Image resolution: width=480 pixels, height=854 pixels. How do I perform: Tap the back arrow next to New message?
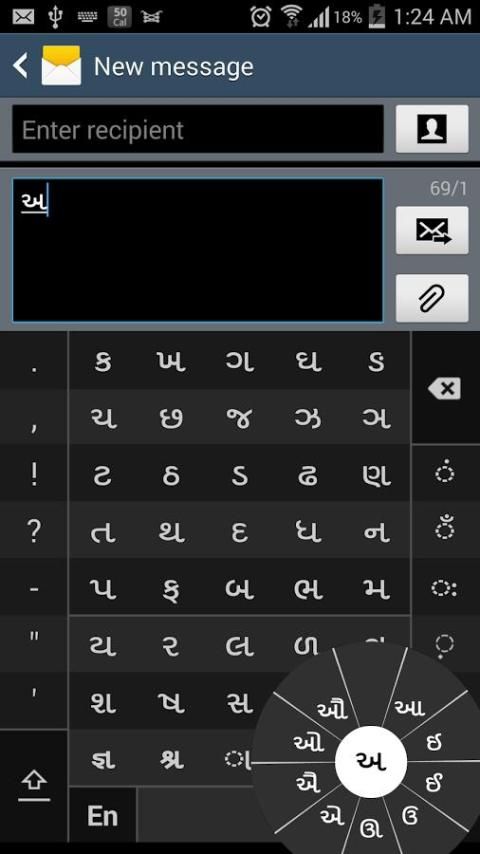tap(21, 66)
